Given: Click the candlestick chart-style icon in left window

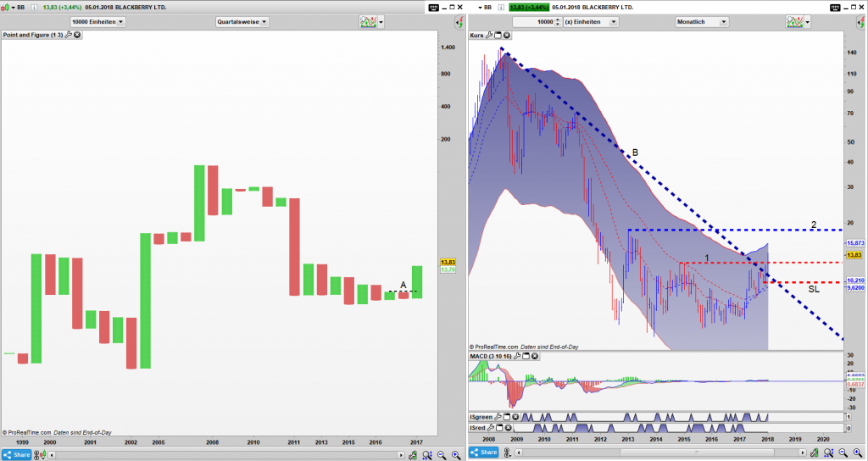Looking at the screenshot, I should pyautogui.click(x=5, y=7).
